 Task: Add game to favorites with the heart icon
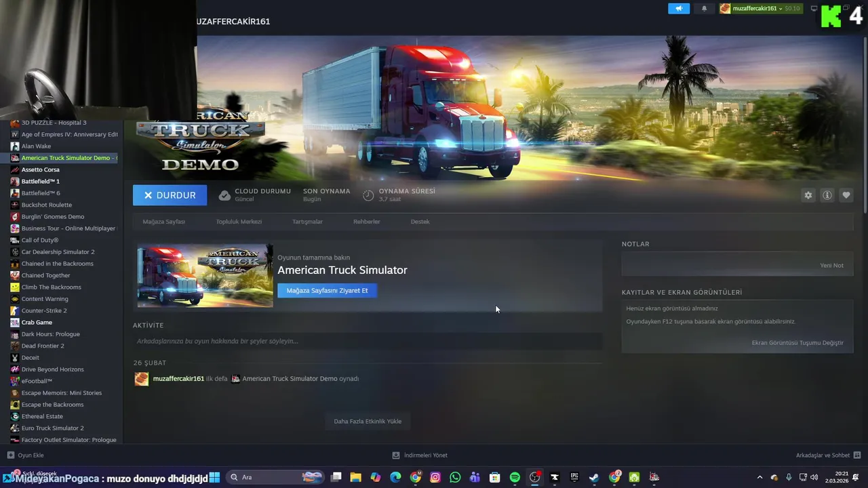[846, 195]
